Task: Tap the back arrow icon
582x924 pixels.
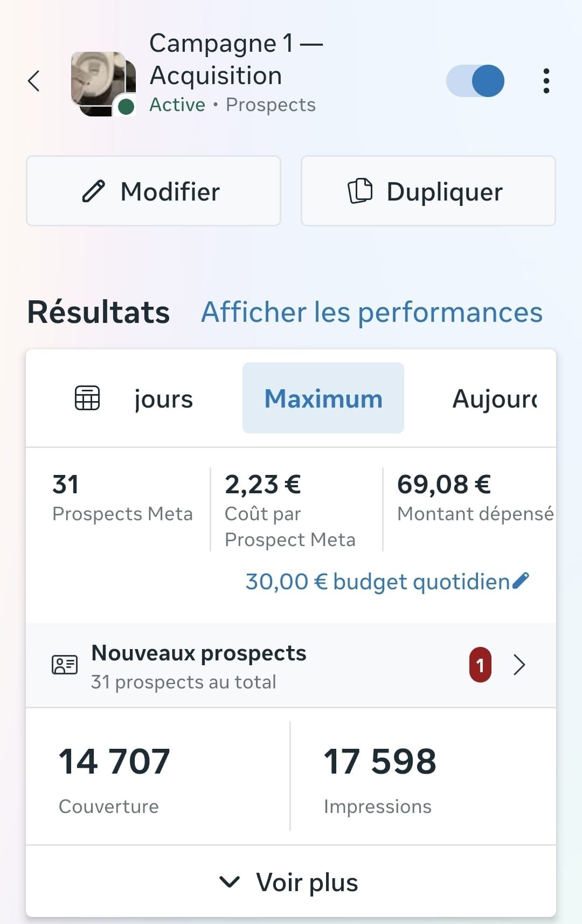Action: (x=34, y=81)
